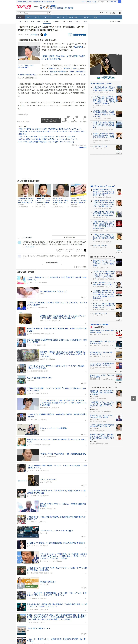Open 購入履歴

(112, 13)
